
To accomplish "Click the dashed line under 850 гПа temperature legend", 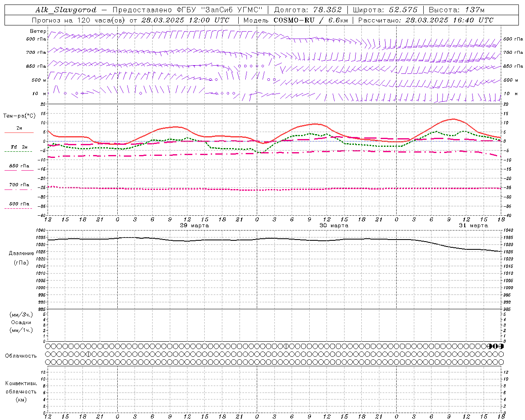I will [x=19, y=170].
